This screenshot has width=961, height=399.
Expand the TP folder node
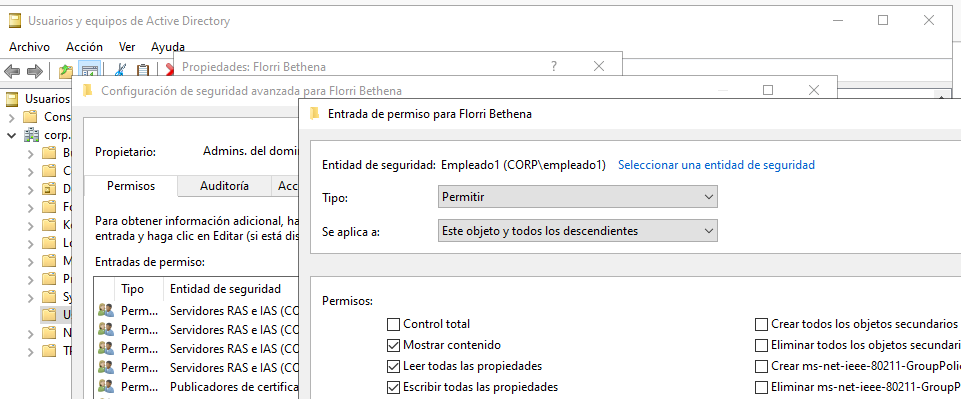click(x=31, y=351)
